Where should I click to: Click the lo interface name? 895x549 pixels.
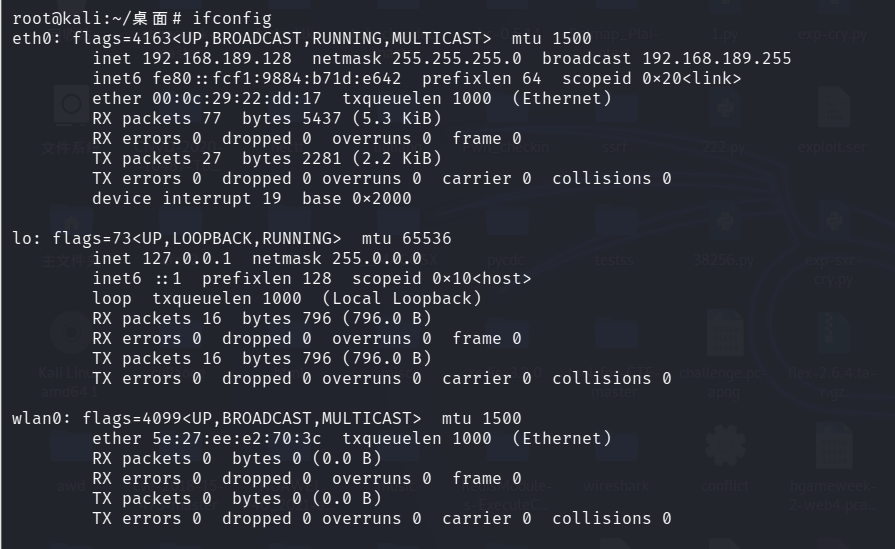pos(22,238)
